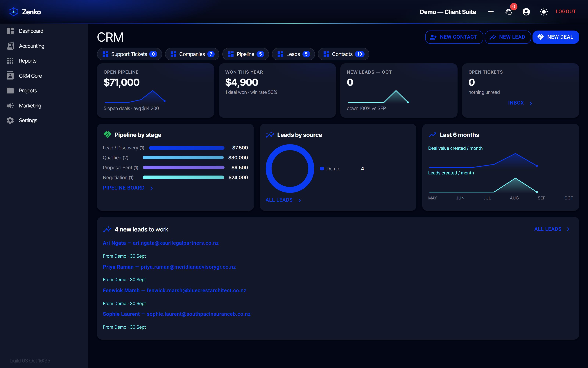This screenshot has width=588, height=368.
Task: Open the Pipeline tab
Action: (245, 54)
